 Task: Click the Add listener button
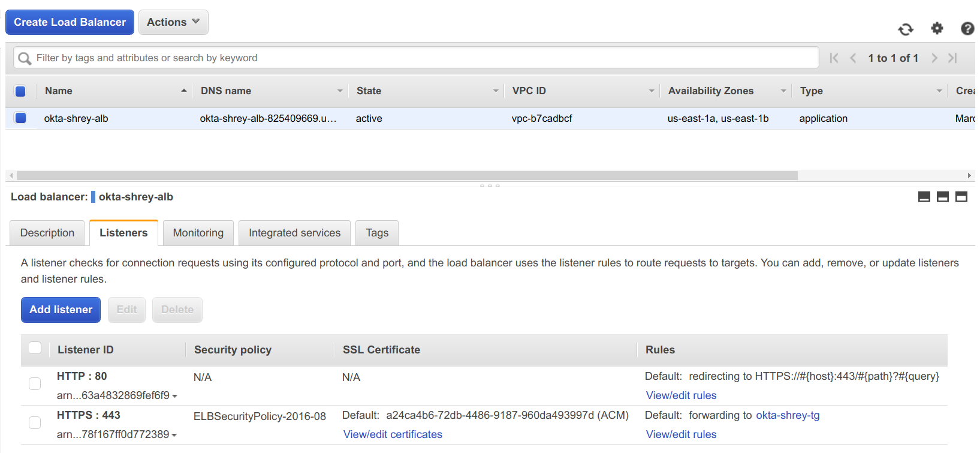click(61, 310)
